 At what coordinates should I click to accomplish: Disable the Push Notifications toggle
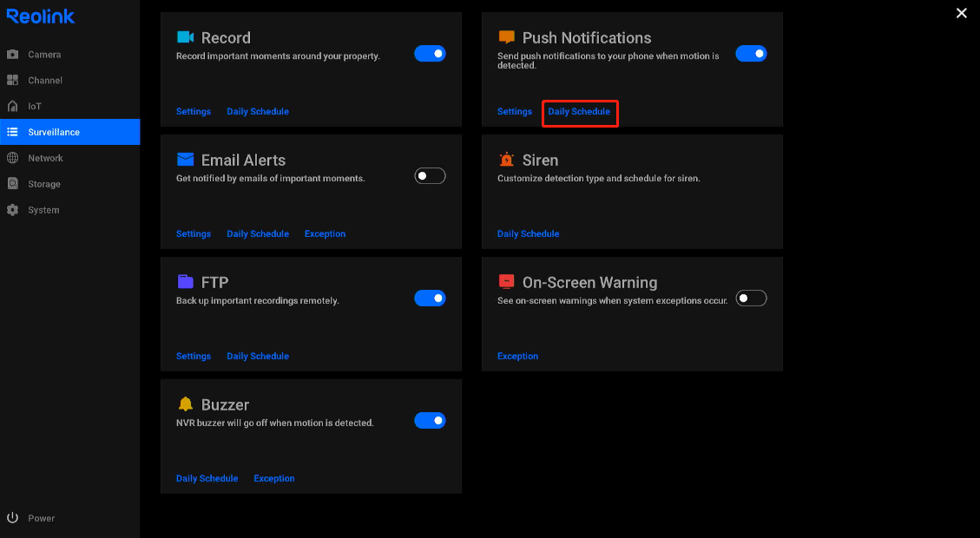tap(751, 54)
